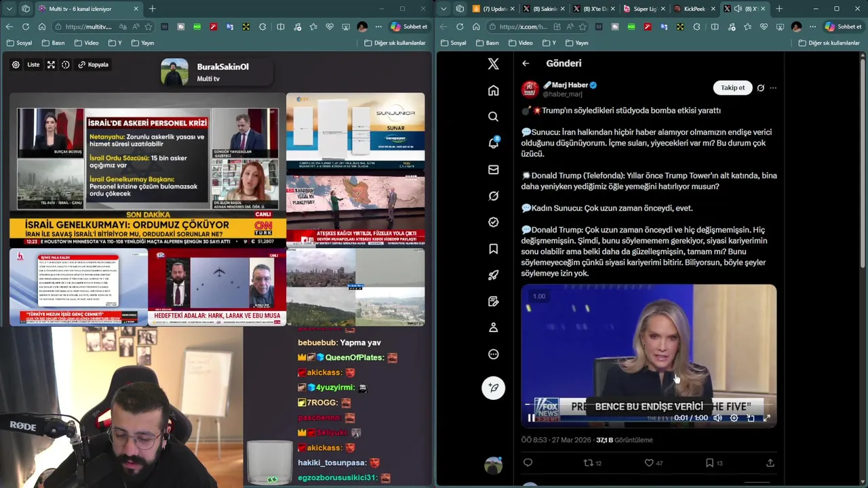The height and width of the screenshot is (488, 868).
Task: Go back with the arrow beside Gönderi
Action: tap(526, 63)
